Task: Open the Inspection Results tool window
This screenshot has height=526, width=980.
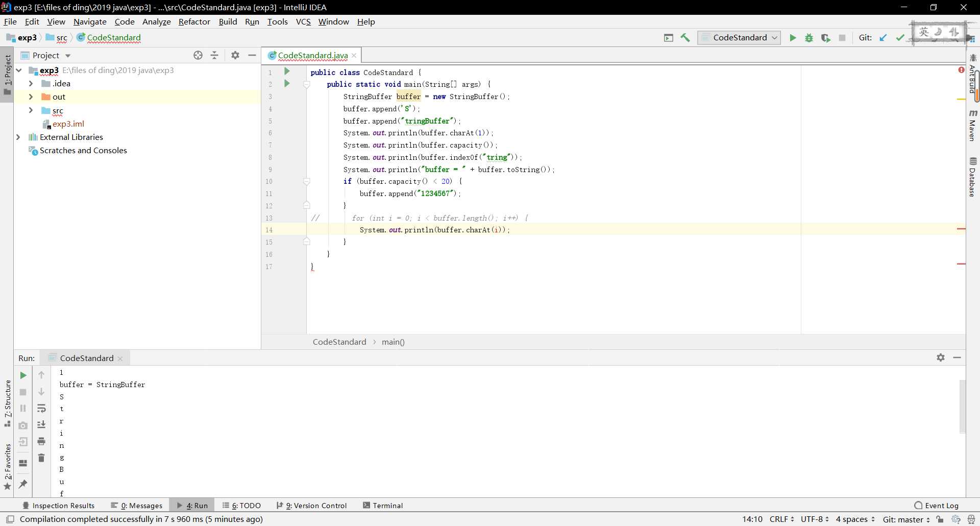Action: [x=59, y=506]
